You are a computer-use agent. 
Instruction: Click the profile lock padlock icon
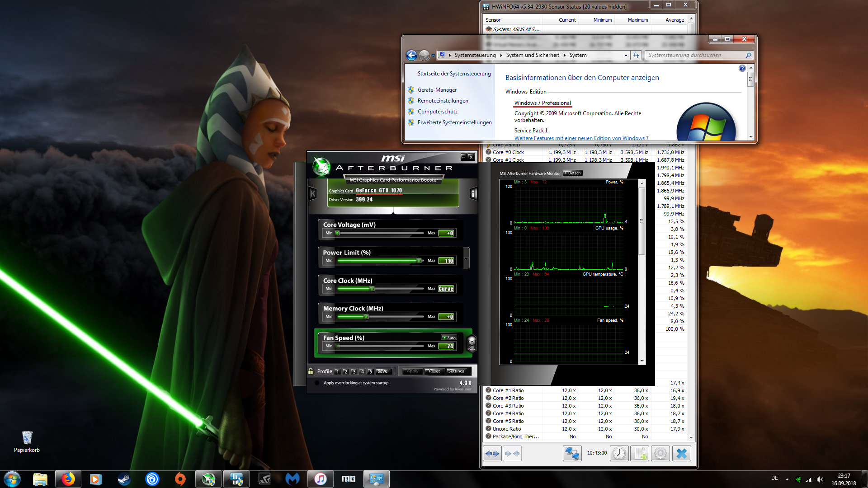(x=311, y=371)
